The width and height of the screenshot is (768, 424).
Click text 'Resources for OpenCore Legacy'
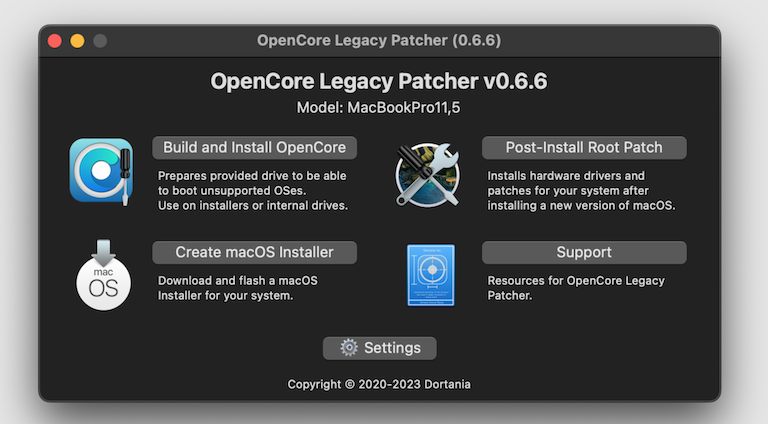coord(576,281)
